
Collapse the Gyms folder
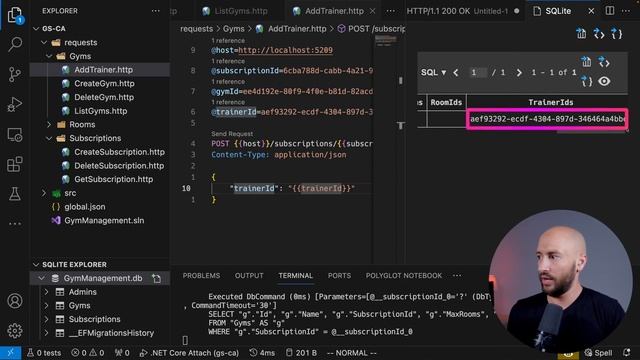click(x=49, y=56)
